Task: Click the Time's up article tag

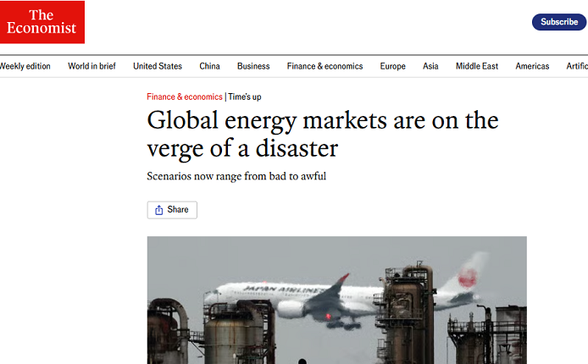Action: [x=245, y=97]
